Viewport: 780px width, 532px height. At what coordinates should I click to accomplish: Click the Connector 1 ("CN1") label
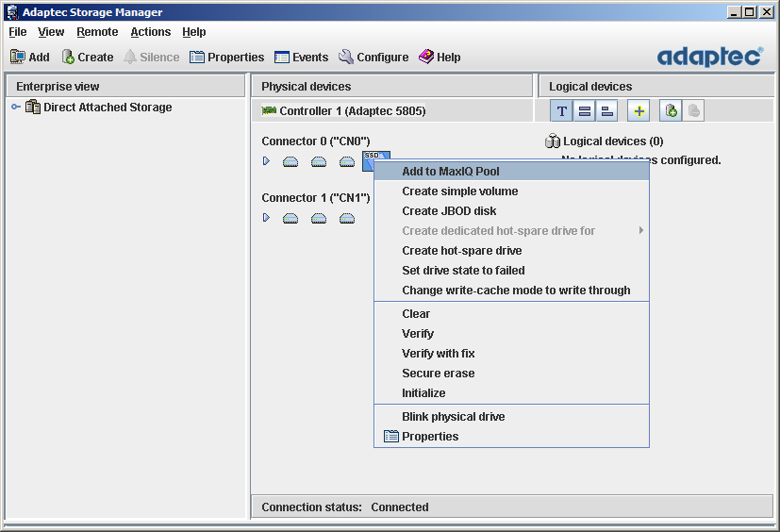click(x=316, y=198)
